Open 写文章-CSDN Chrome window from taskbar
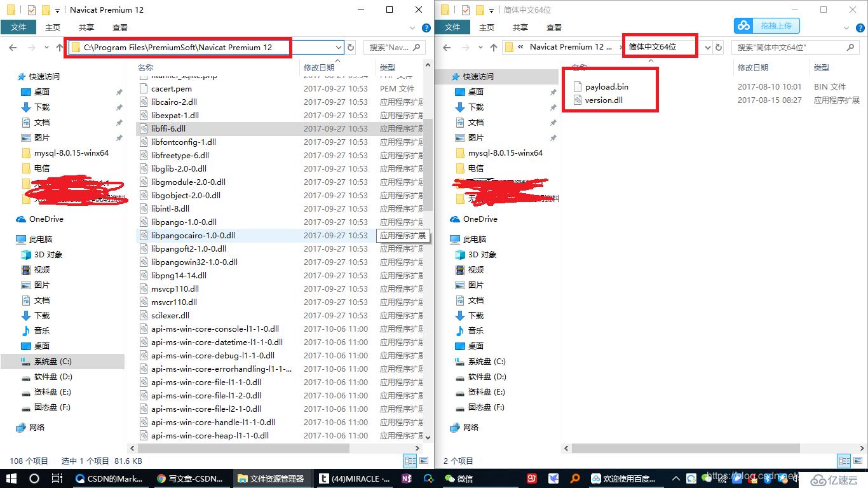This screenshot has width=868, height=488. point(192,478)
